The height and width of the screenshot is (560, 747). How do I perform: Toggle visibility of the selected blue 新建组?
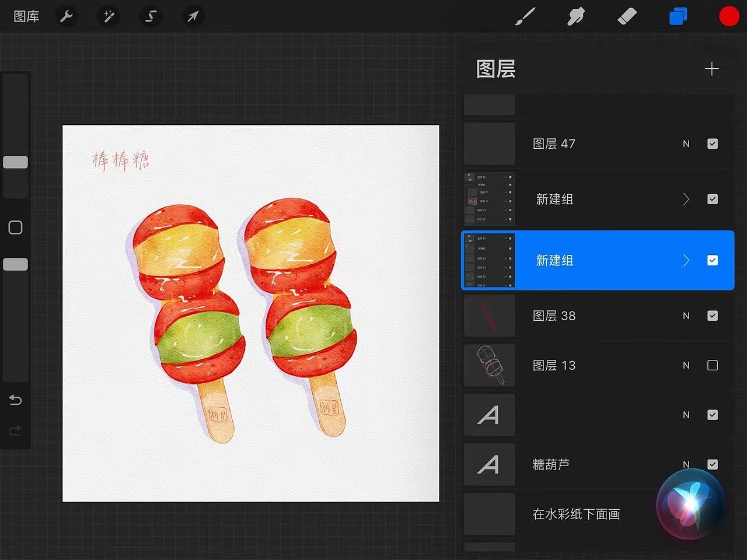coord(713,260)
